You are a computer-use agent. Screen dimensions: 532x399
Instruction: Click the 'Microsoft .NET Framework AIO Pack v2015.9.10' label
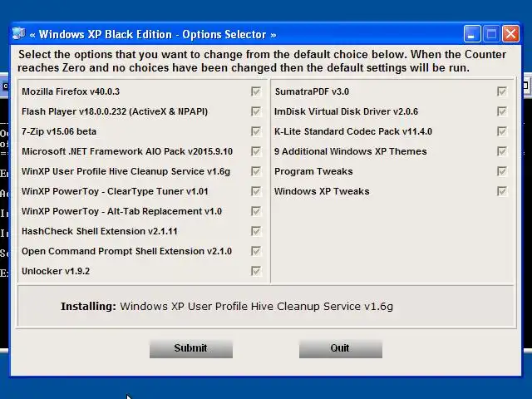point(127,151)
